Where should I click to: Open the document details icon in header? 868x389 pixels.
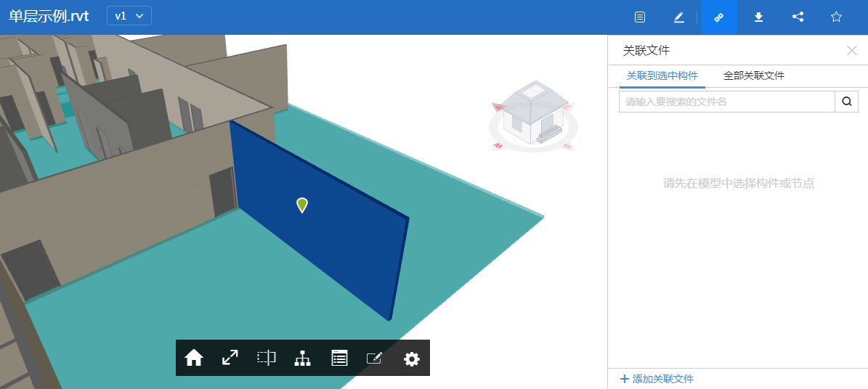click(x=640, y=17)
